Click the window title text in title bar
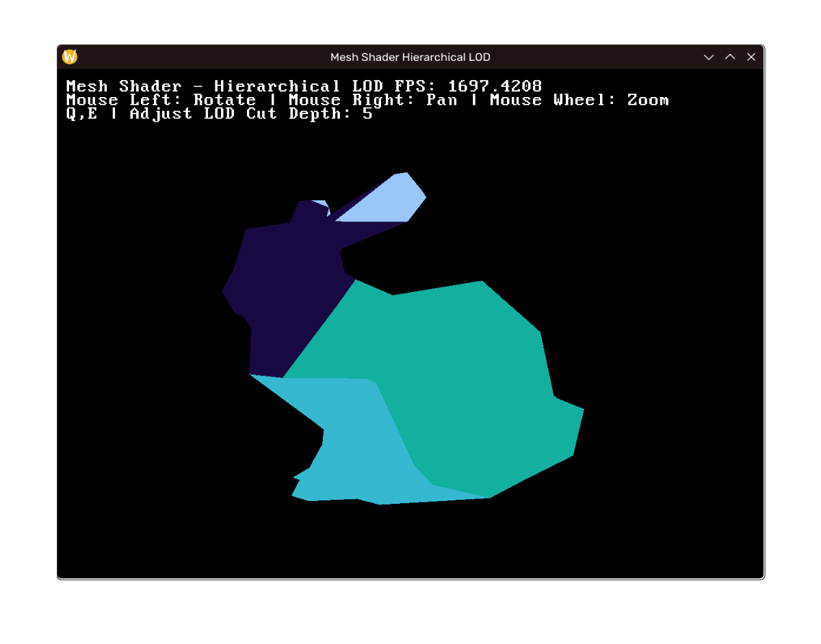 point(410,57)
